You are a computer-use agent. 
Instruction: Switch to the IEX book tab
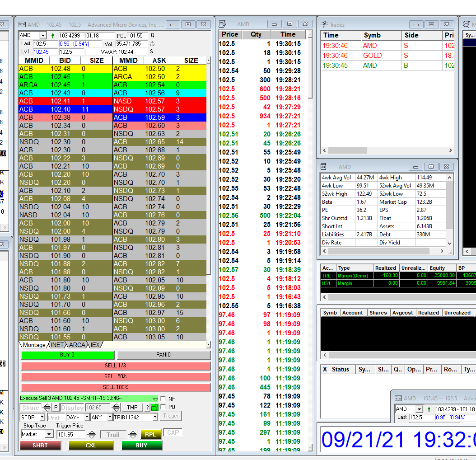(95, 345)
